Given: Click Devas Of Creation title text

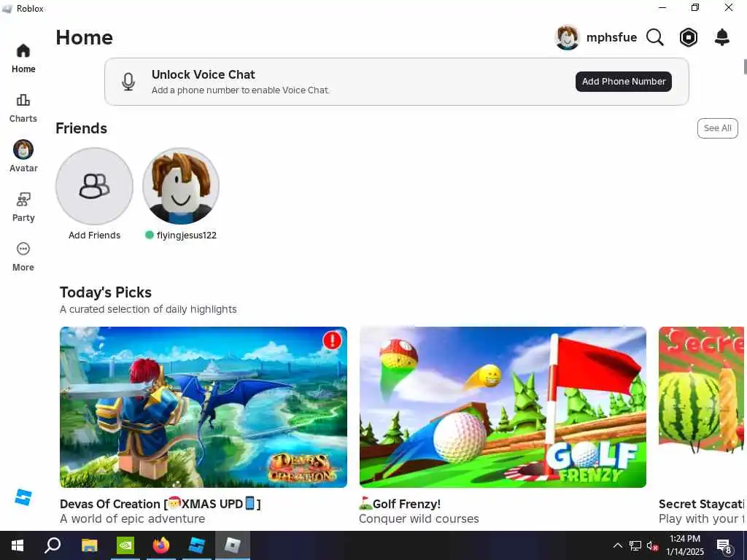Looking at the screenshot, I should [160, 504].
